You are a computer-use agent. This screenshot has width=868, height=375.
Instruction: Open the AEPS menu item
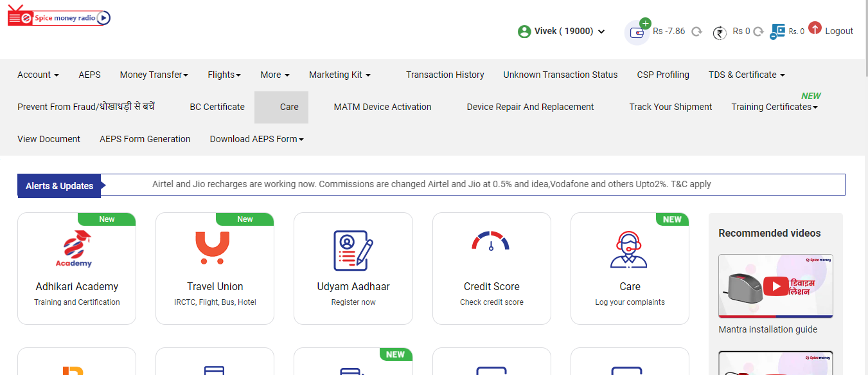click(x=90, y=75)
